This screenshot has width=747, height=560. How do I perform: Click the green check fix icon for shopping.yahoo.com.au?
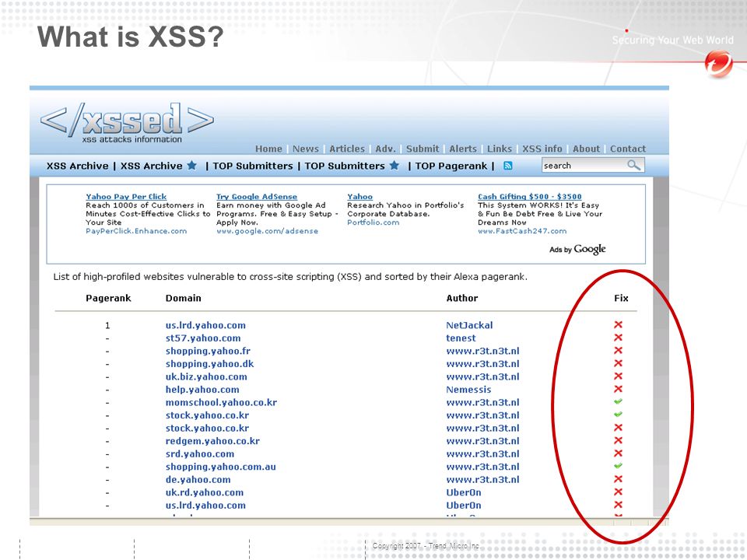point(618,466)
